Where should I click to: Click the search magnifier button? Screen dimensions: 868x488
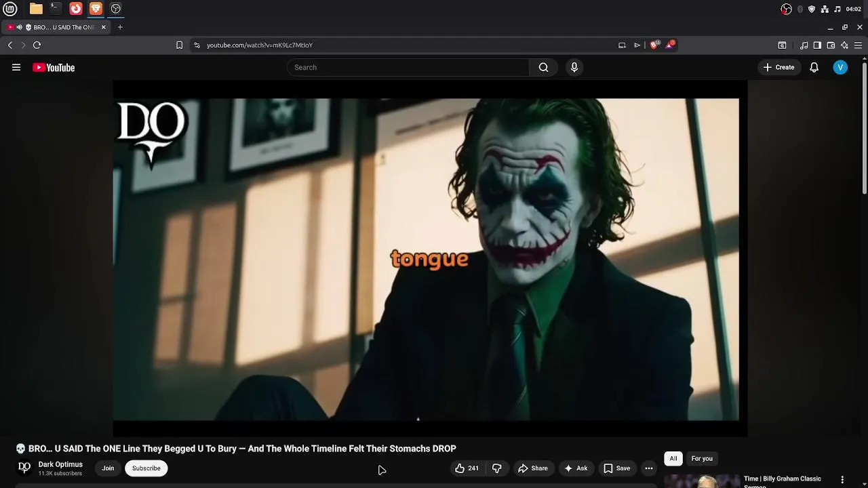point(543,67)
